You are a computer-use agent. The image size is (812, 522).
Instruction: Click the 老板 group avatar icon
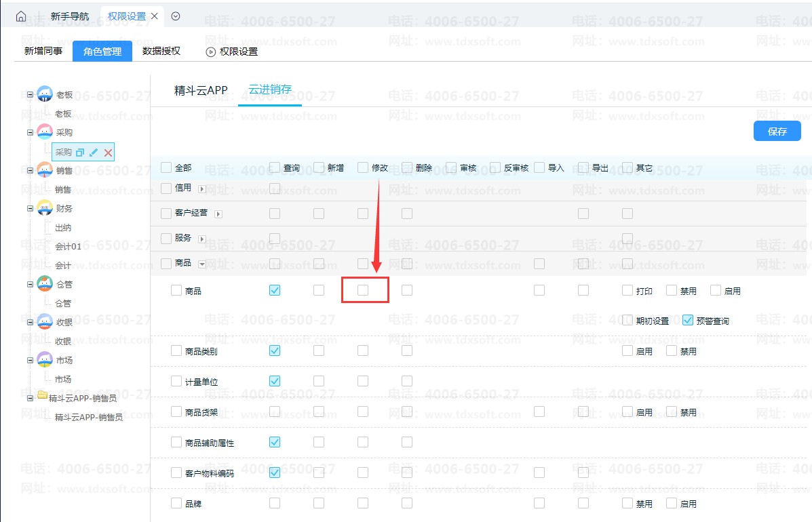(x=45, y=94)
